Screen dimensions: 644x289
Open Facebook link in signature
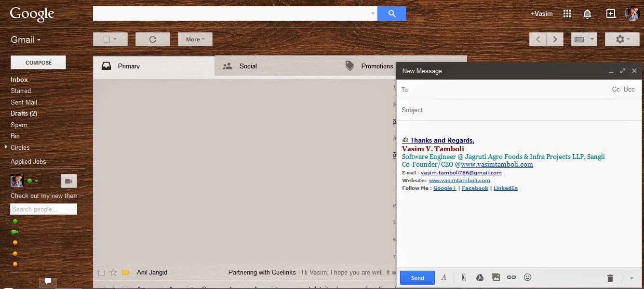tap(475, 188)
